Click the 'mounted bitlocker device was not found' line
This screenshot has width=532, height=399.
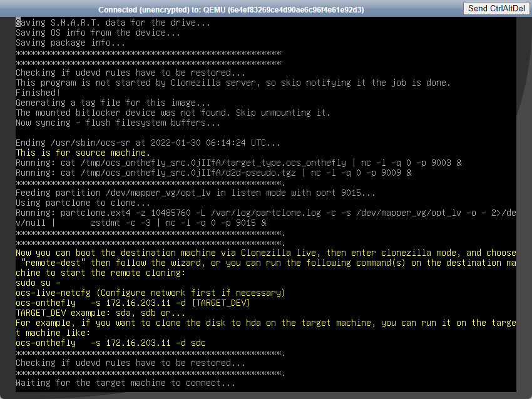173,113
